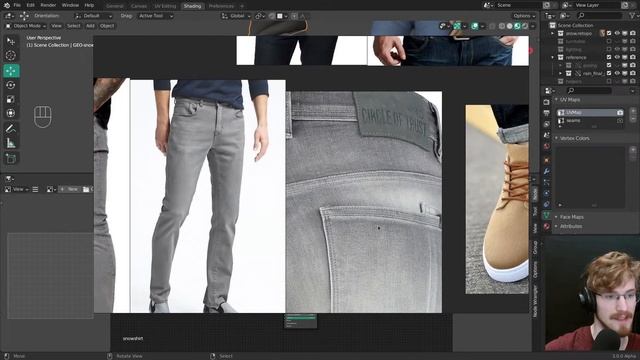Open the Material properties tab icon
The width and height of the screenshot is (640, 360).
547,226
